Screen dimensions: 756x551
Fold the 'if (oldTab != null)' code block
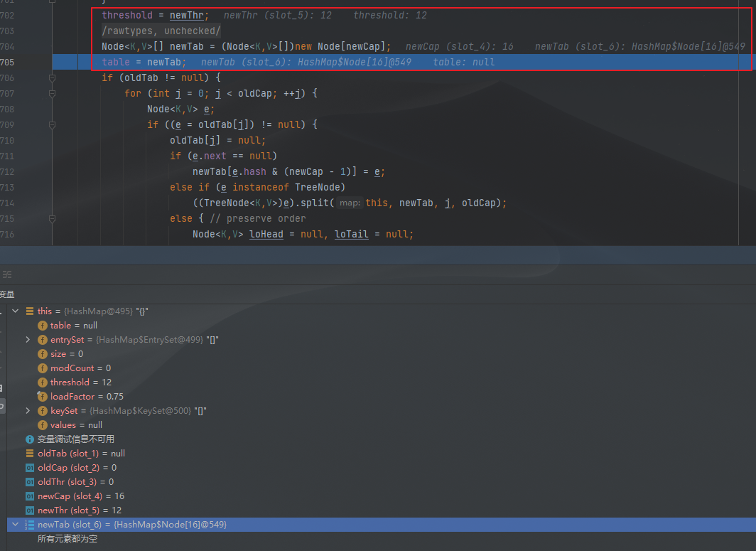pos(52,77)
